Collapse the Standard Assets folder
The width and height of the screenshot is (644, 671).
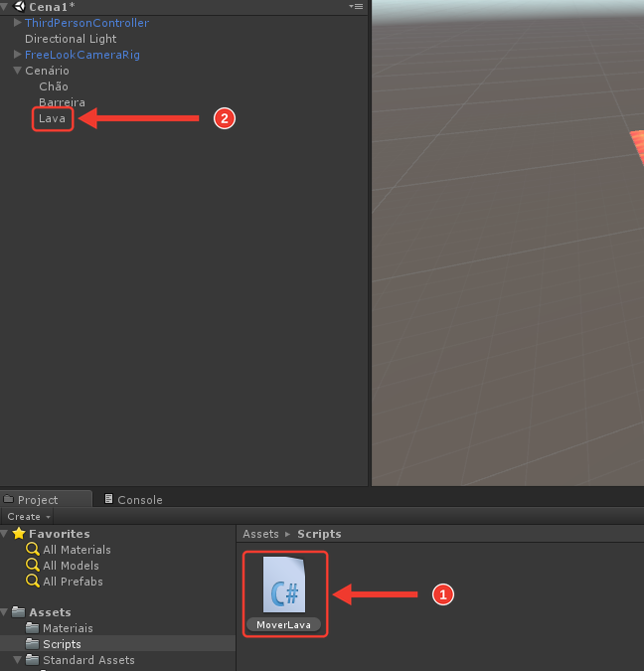click(18, 659)
